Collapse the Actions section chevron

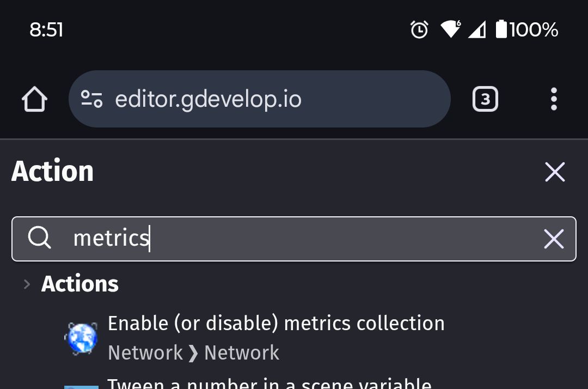pos(27,284)
